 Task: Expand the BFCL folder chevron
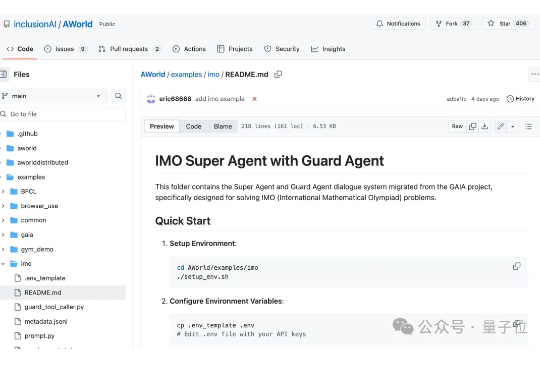click(x=3, y=192)
